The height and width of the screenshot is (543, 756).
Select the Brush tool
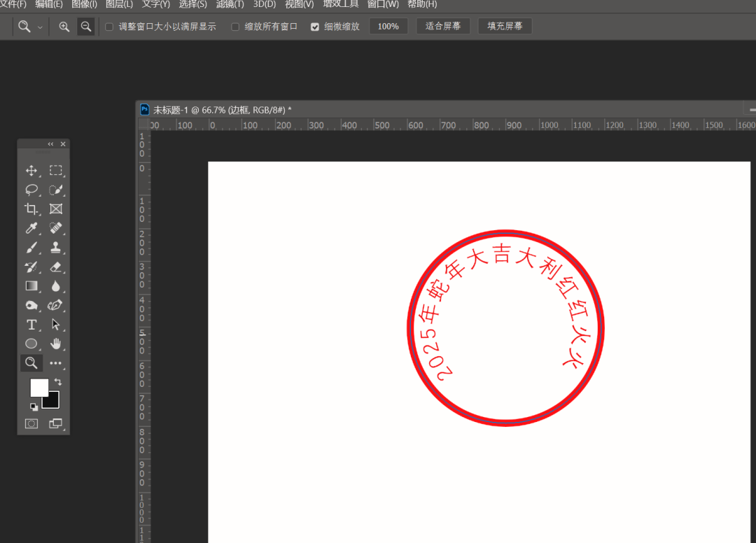[31, 248]
